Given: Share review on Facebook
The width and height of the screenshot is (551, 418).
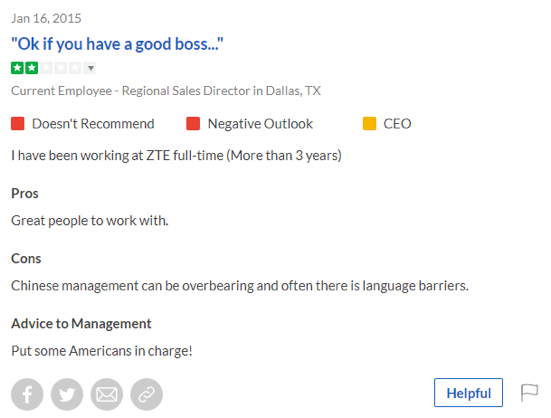Looking at the screenshot, I should tap(27, 394).
